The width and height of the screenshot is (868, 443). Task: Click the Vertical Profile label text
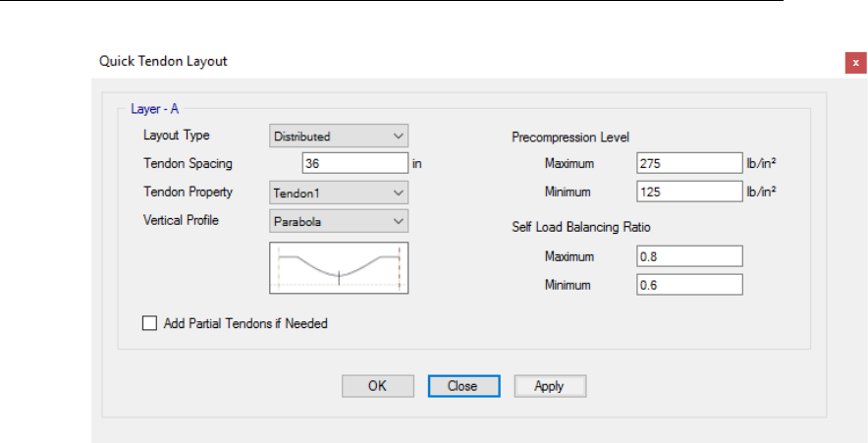click(181, 220)
